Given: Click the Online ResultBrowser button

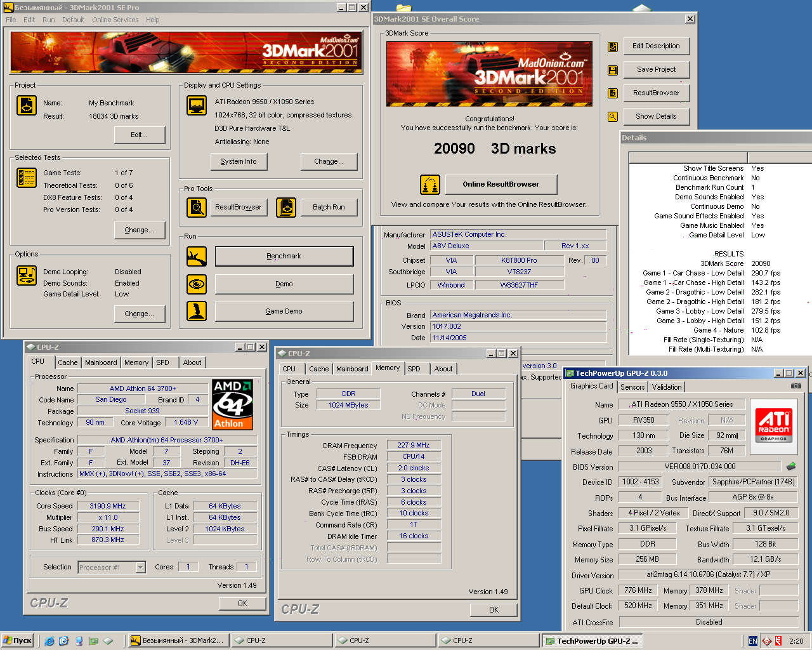Looking at the screenshot, I should [501, 184].
